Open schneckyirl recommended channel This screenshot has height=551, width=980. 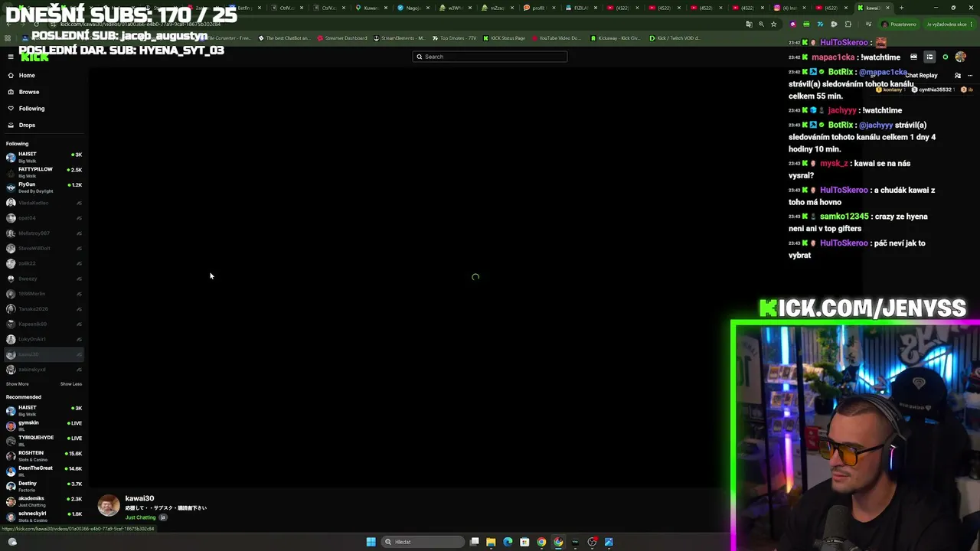[x=44, y=516]
